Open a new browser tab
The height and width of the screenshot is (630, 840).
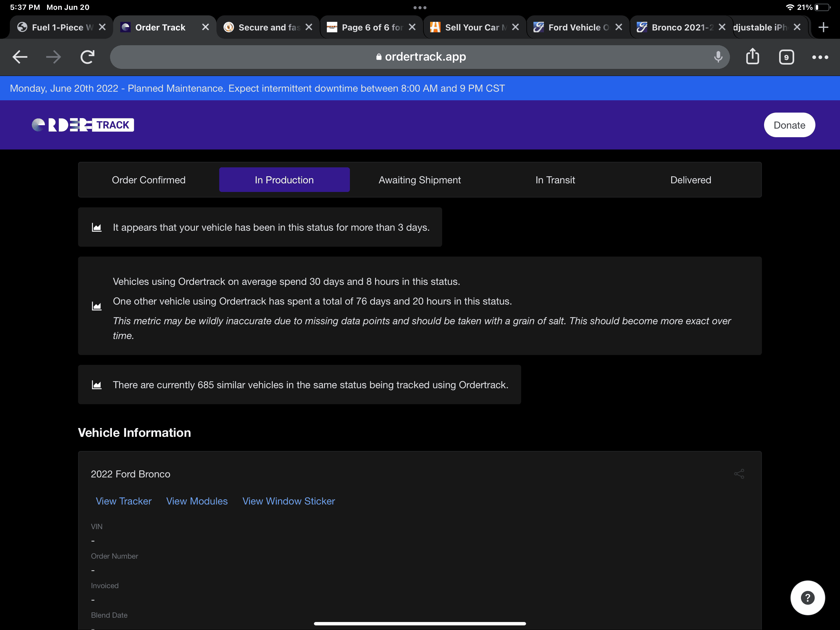[823, 27]
